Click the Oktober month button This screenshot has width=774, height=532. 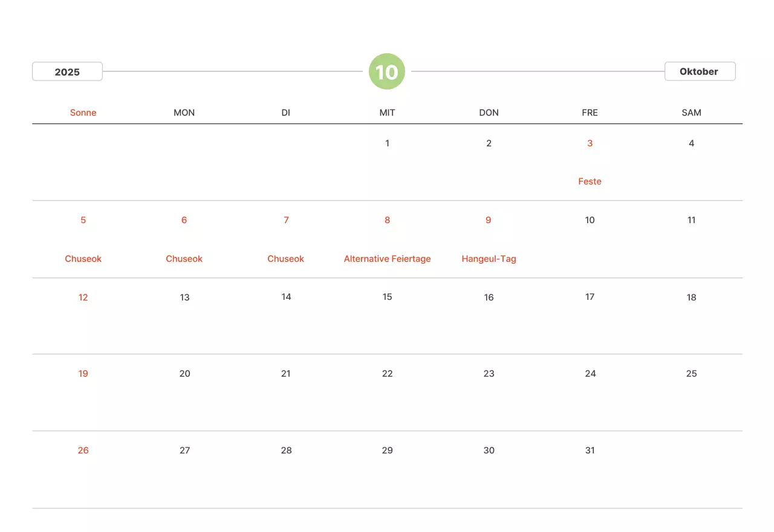[x=700, y=71]
